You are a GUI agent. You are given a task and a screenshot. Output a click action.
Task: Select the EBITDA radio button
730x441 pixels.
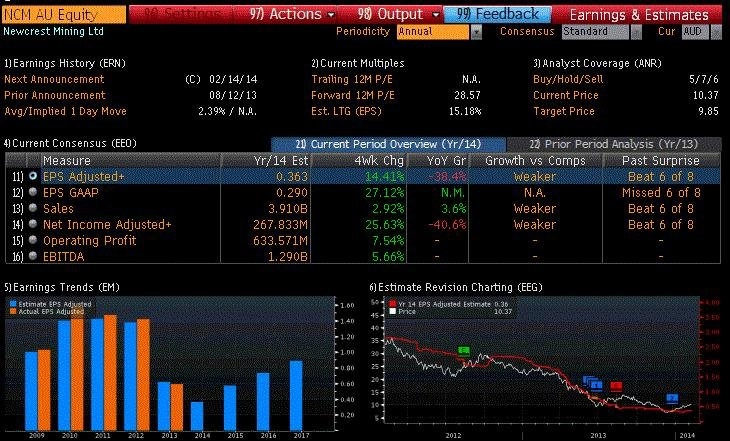click(33, 256)
